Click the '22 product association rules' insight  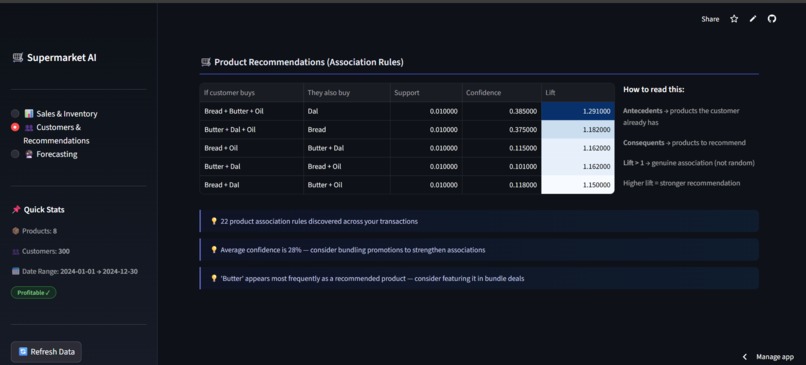coord(479,221)
